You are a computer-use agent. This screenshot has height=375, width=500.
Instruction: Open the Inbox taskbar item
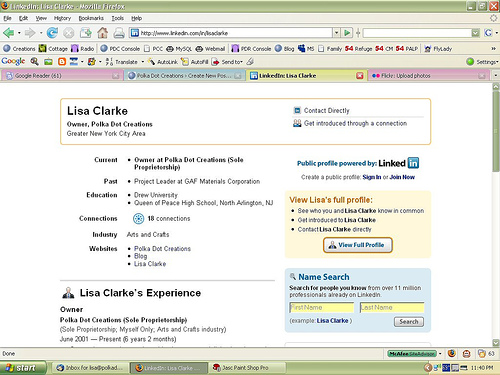90,368
